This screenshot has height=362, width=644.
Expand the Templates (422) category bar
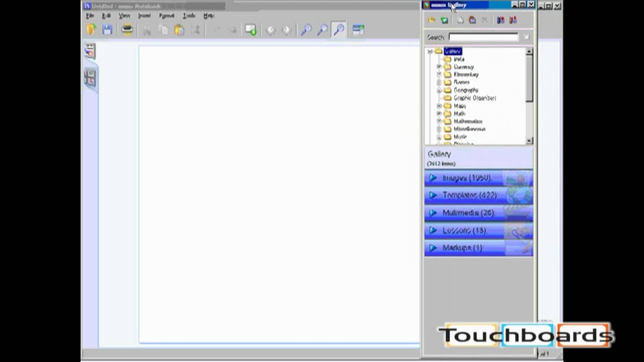click(478, 196)
